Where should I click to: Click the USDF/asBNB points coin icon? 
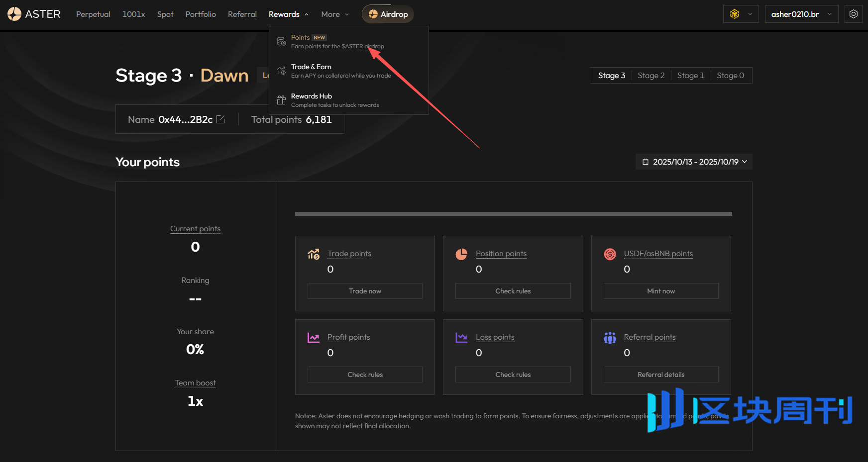coord(610,254)
